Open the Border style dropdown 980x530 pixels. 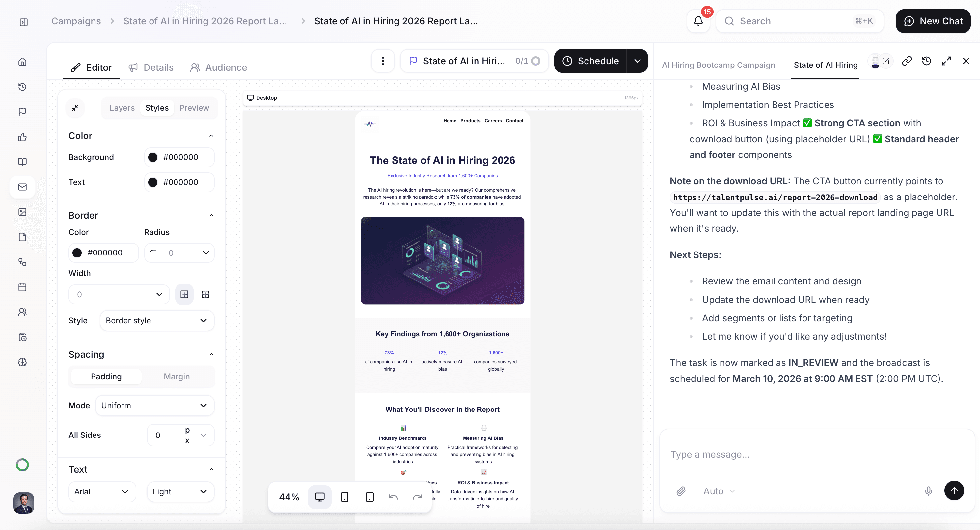157,321
